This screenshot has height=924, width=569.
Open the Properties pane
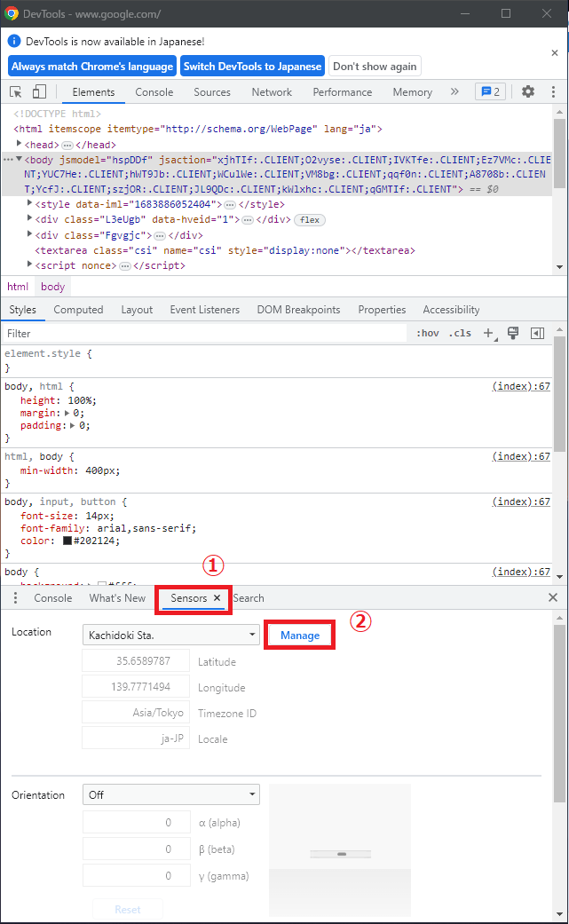[x=382, y=310]
